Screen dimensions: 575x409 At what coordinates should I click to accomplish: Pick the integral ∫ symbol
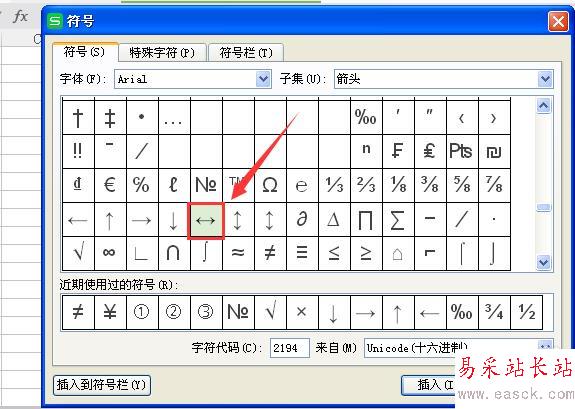[x=206, y=254]
